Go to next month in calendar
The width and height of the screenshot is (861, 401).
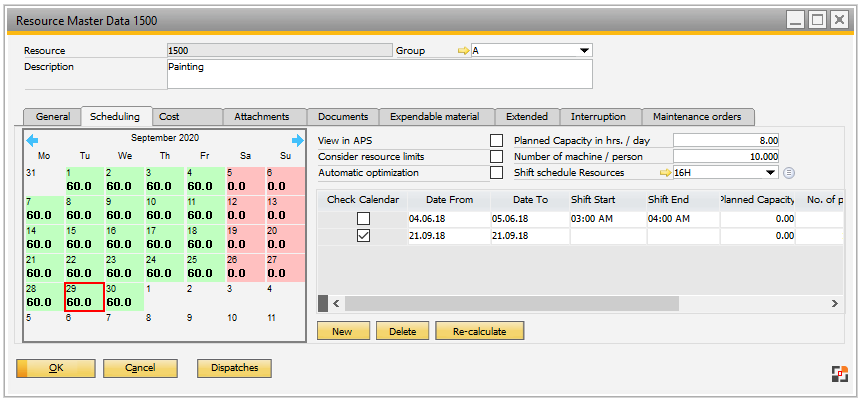coord(297,140)
